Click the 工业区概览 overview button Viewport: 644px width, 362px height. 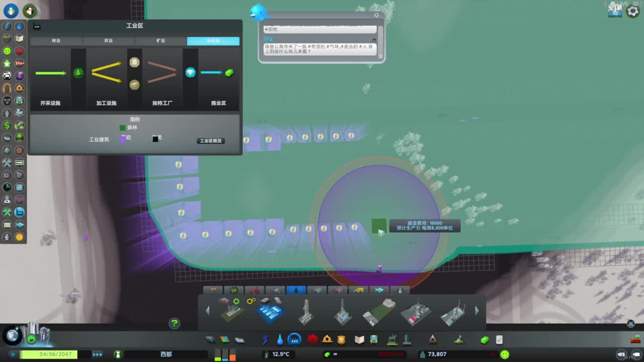coord(211,141)
